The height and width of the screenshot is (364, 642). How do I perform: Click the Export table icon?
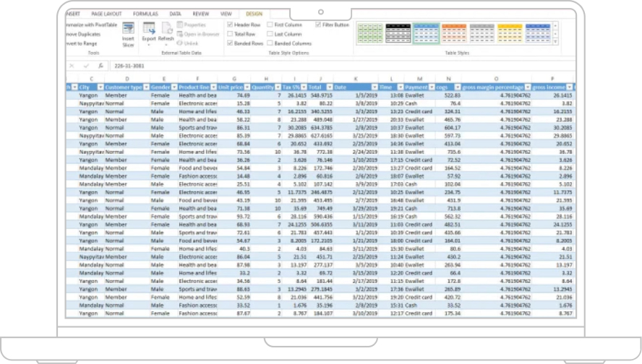coord(149,29)
